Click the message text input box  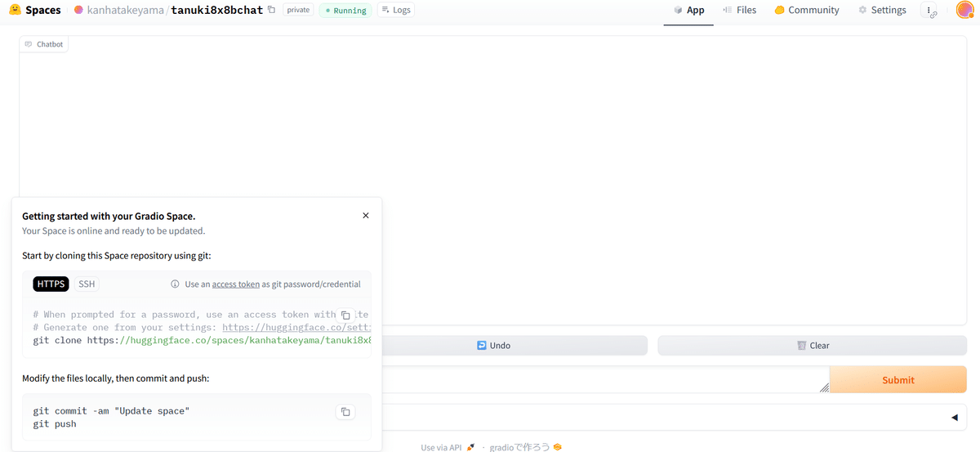(x=604, y=380)
